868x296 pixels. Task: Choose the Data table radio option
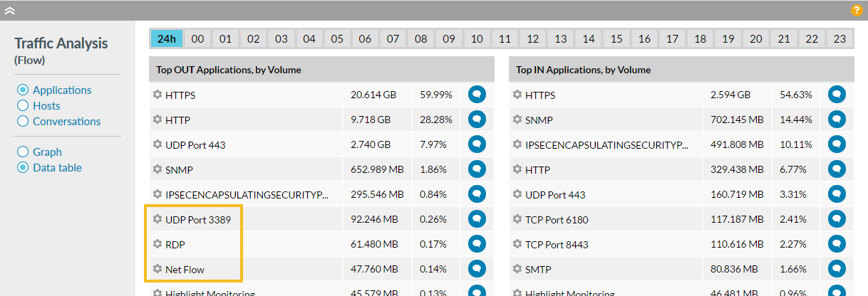pos(23,168)
